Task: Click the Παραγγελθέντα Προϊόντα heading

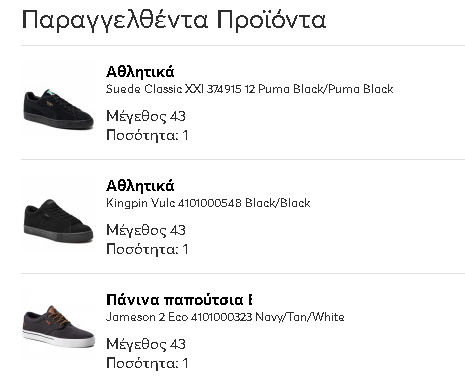Action: click(x=174, y=20)
